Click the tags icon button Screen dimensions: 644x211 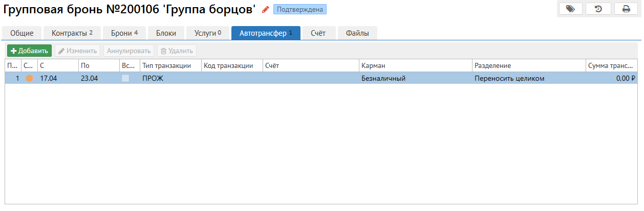click(570, 9)
